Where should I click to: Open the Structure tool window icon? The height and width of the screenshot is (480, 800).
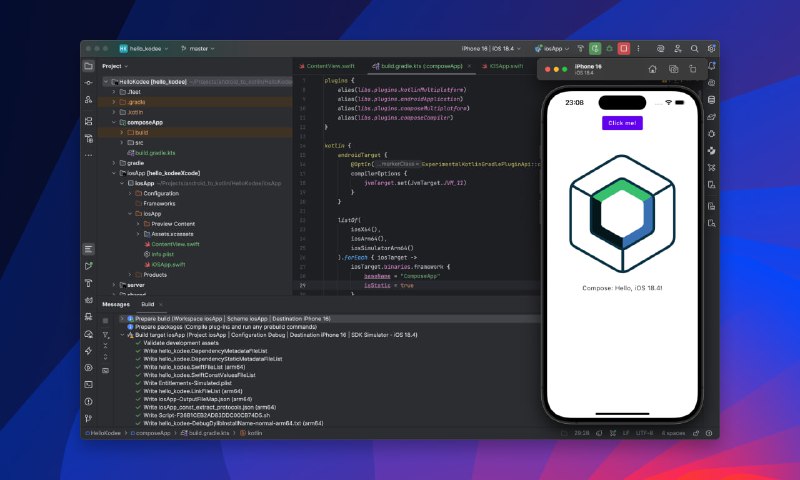pos(88,121)
